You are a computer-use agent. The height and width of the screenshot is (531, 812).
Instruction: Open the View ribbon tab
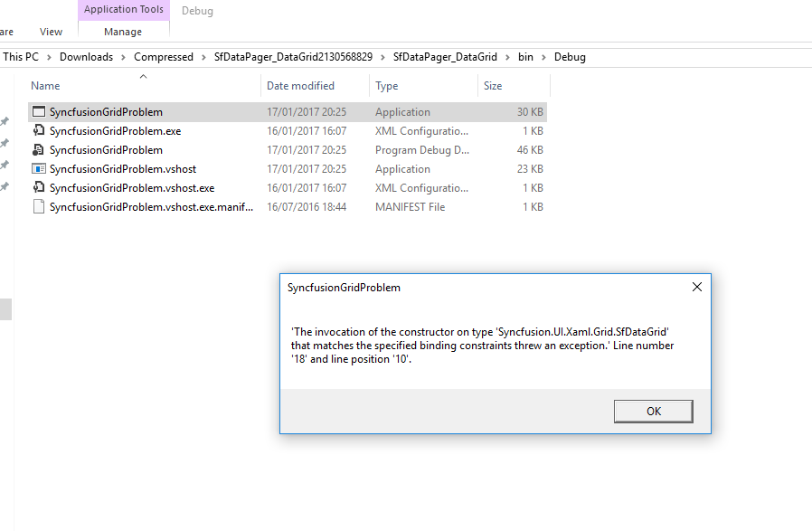click(51, 32)
